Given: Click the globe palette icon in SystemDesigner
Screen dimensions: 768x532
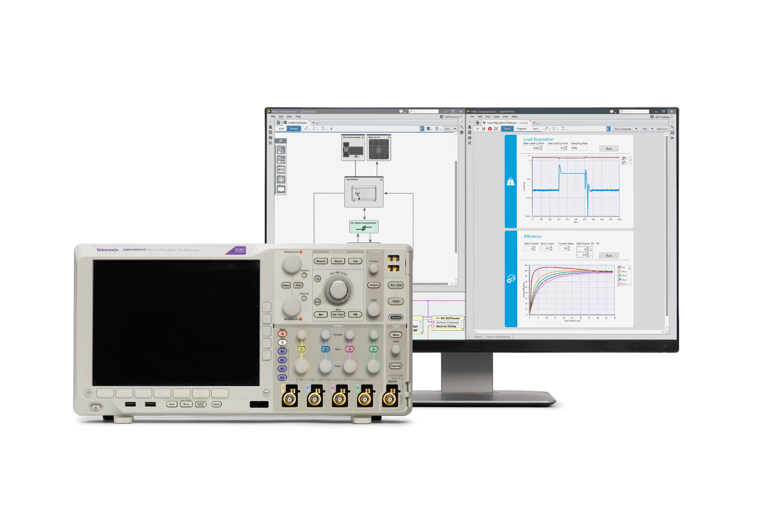Looking at the screenshot, I should pos(281,180).
